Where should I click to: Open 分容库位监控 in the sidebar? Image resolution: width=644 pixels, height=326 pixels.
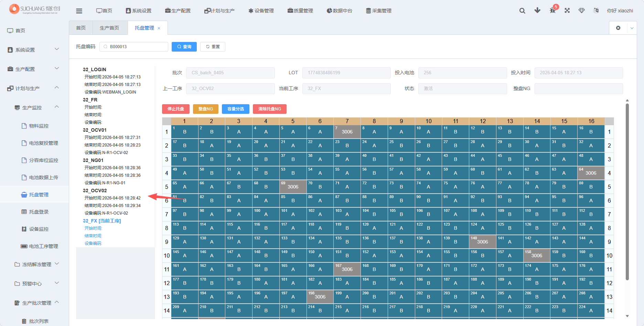[x=44, y=160]
